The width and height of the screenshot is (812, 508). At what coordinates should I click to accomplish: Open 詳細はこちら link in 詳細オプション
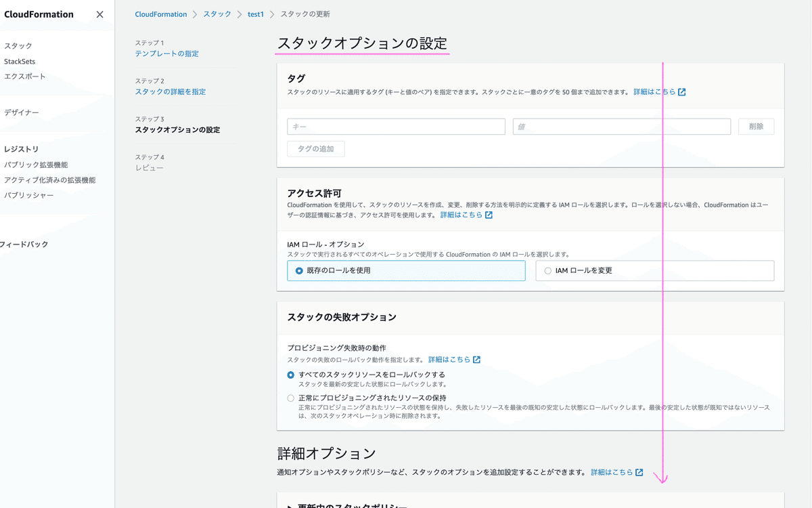pos(612,472)
